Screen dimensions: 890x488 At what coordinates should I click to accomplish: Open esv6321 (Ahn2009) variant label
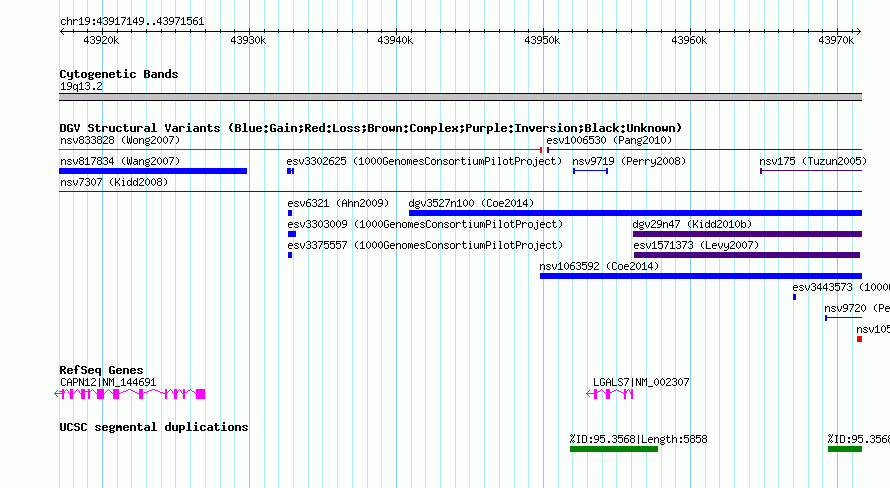click(x=338, y=203)
